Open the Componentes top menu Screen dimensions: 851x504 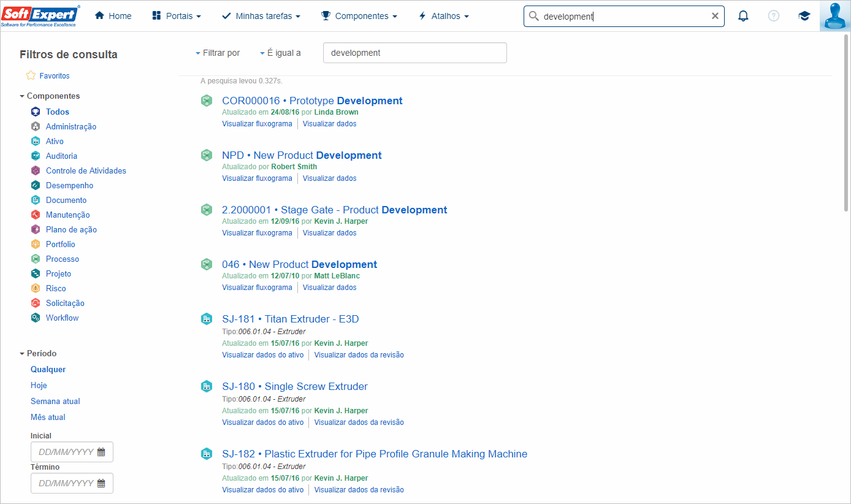tap(359, 16)
